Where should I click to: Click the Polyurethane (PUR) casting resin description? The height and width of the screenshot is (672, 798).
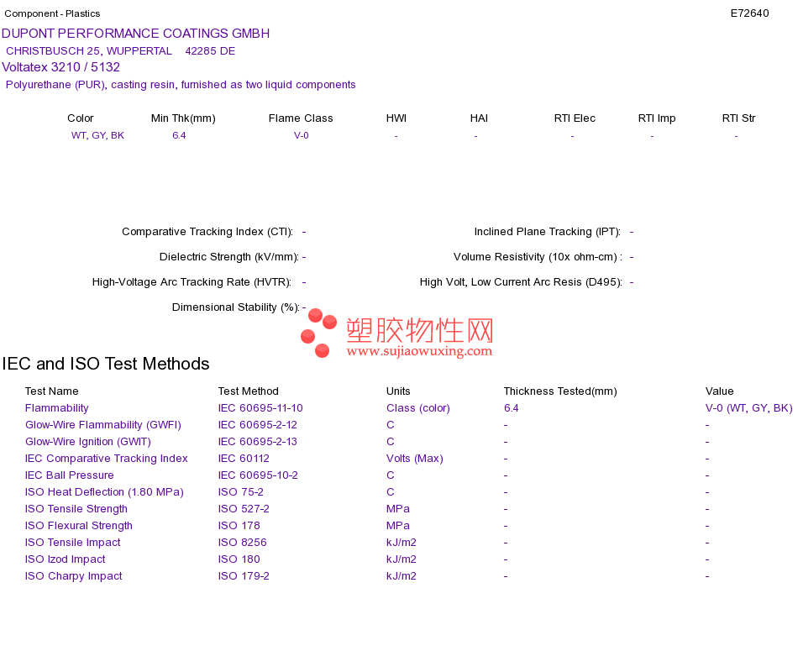[181, 85]
